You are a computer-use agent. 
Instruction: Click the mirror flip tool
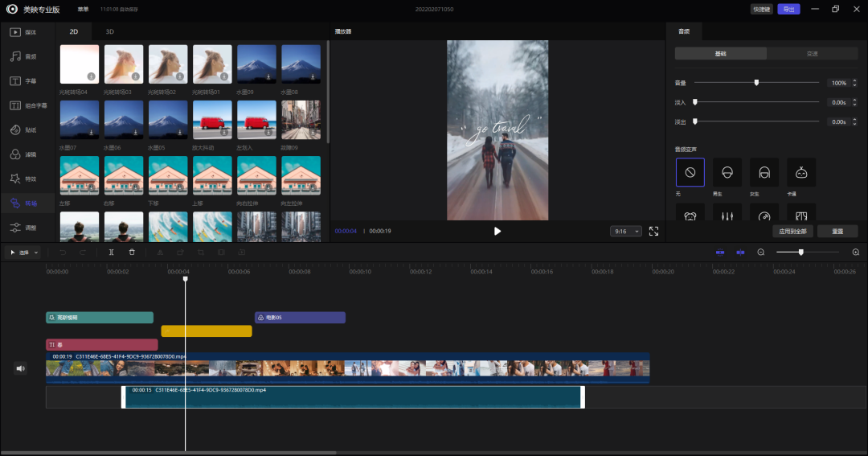(160, 252)
